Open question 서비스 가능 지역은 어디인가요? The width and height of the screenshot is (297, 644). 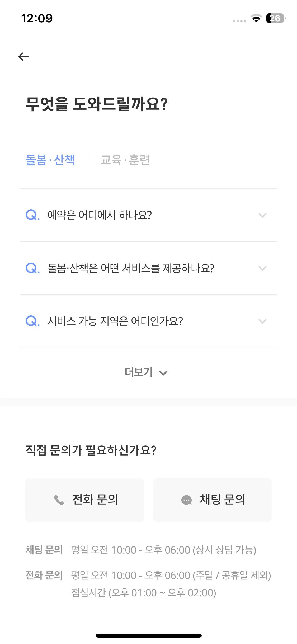148,321
